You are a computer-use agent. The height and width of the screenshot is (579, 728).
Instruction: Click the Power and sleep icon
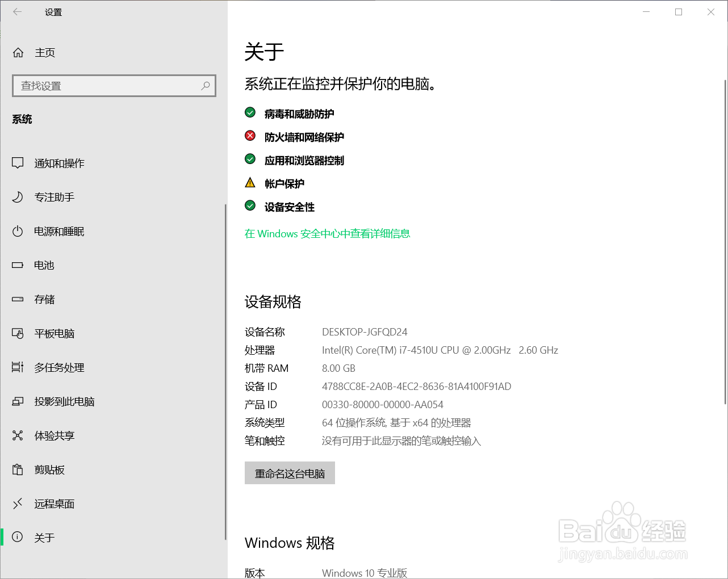pyautogui.click(x=18, y=231)
